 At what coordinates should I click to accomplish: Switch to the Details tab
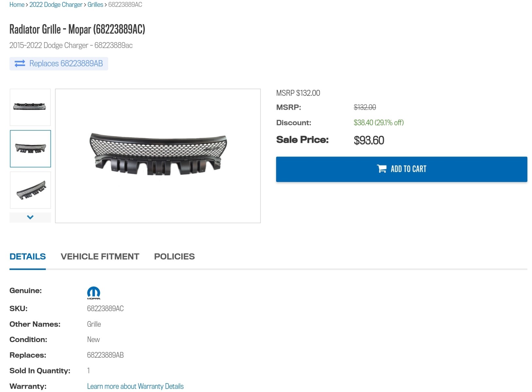27,257
